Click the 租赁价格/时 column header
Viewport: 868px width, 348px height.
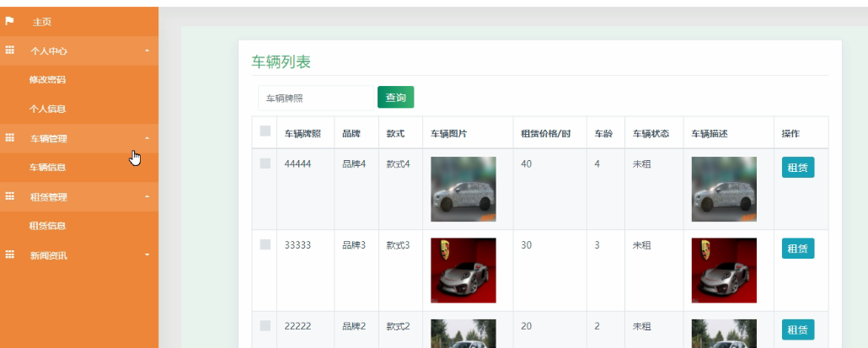coord(546,134)
